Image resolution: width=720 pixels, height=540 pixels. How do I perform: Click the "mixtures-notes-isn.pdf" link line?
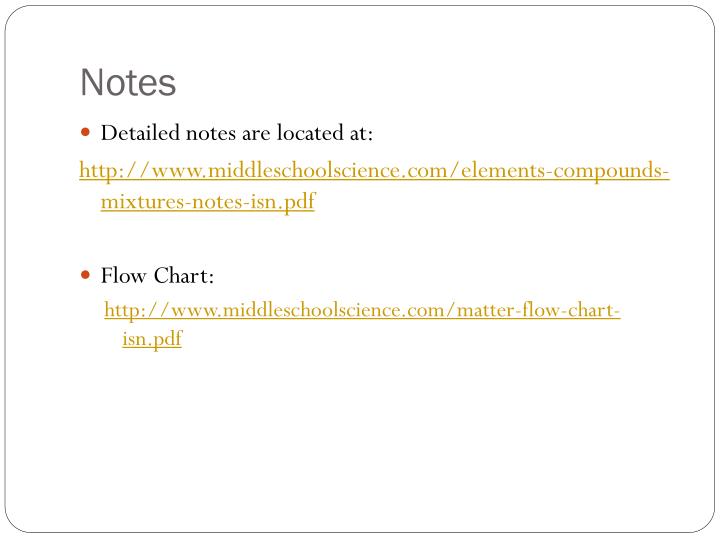pyautogui.click(x=208, y=202)
